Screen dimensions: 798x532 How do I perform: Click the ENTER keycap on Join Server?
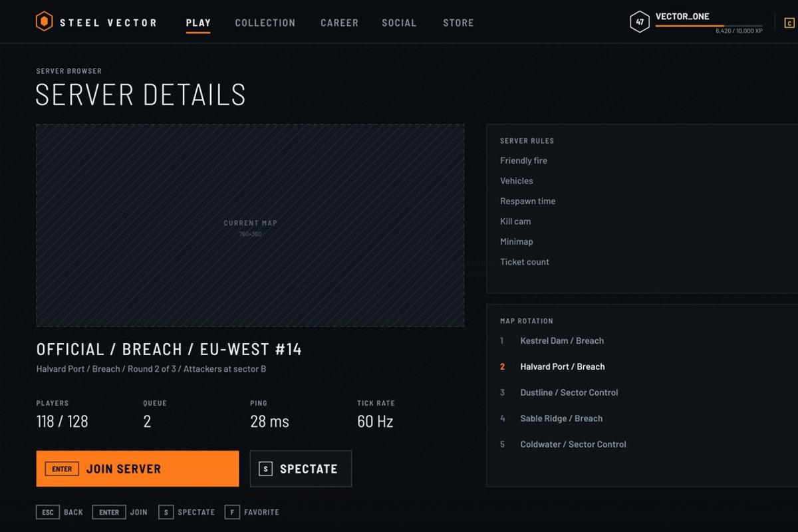pyautogui.click(x=62, y=469)
